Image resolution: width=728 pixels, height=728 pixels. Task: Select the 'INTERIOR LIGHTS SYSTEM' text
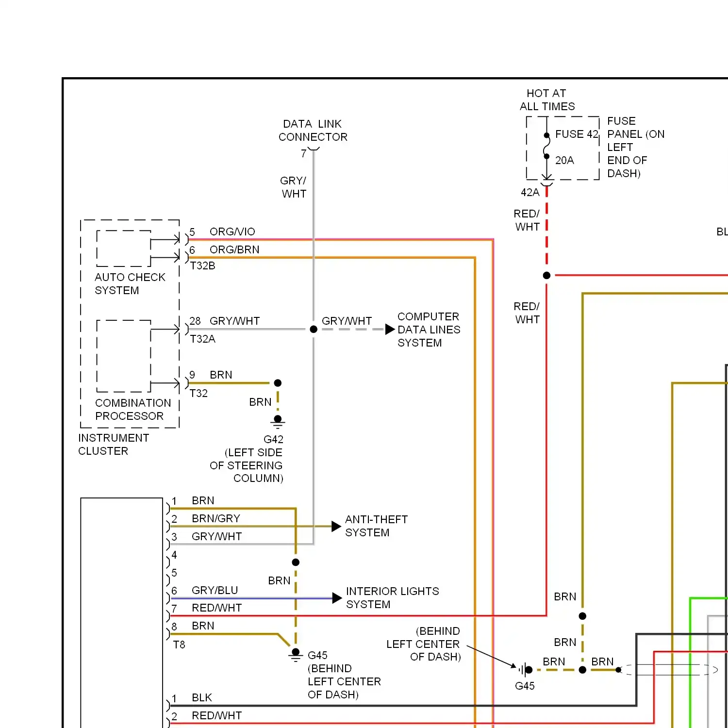tap(392, 598)
